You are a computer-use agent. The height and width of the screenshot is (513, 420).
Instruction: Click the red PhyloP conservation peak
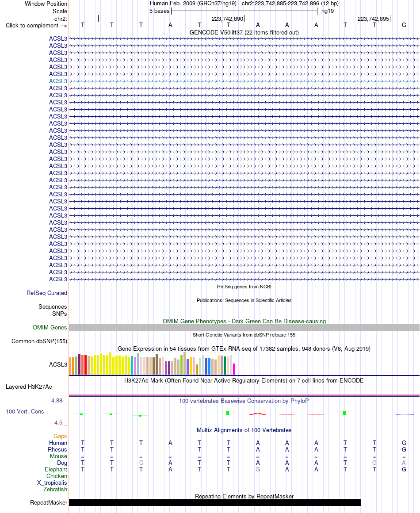(x=258, y=414)
